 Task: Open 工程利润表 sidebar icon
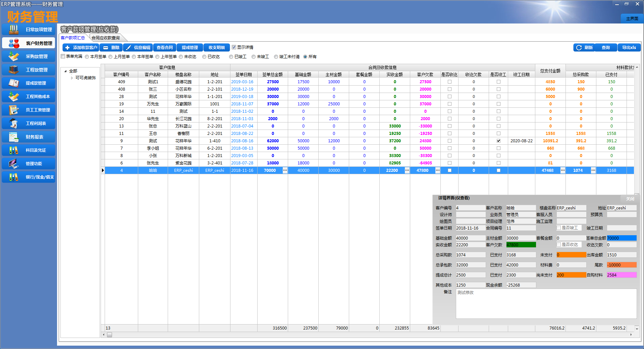click(x=13, y=123)
